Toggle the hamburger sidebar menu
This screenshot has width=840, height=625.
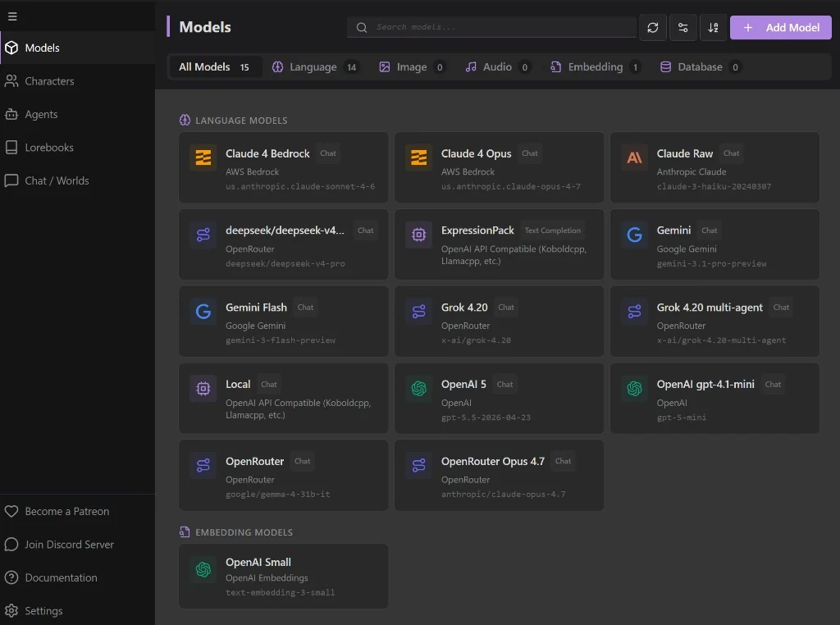(x=12, y=16)
